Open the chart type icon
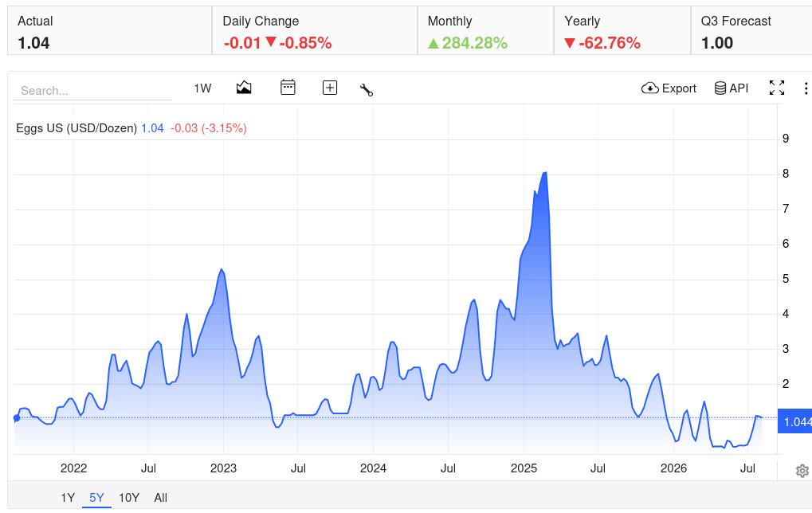 [244, 88]
